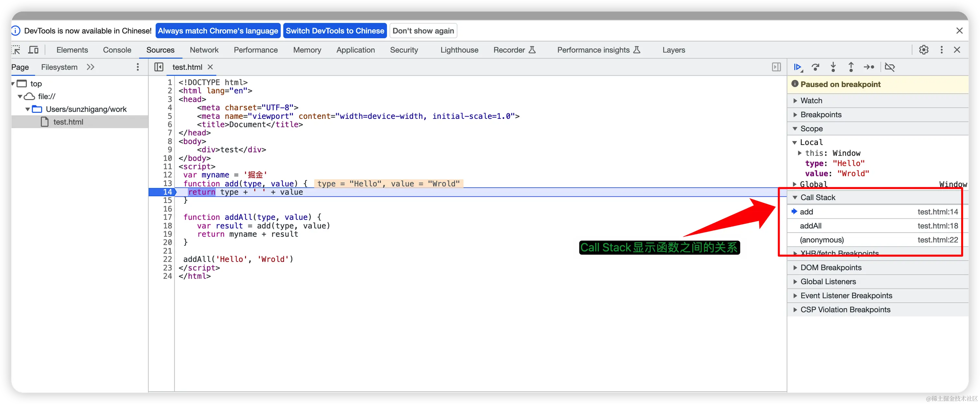Open the Performance tab
This screenshot has width=980, height=404.
[x=256, y=50]
